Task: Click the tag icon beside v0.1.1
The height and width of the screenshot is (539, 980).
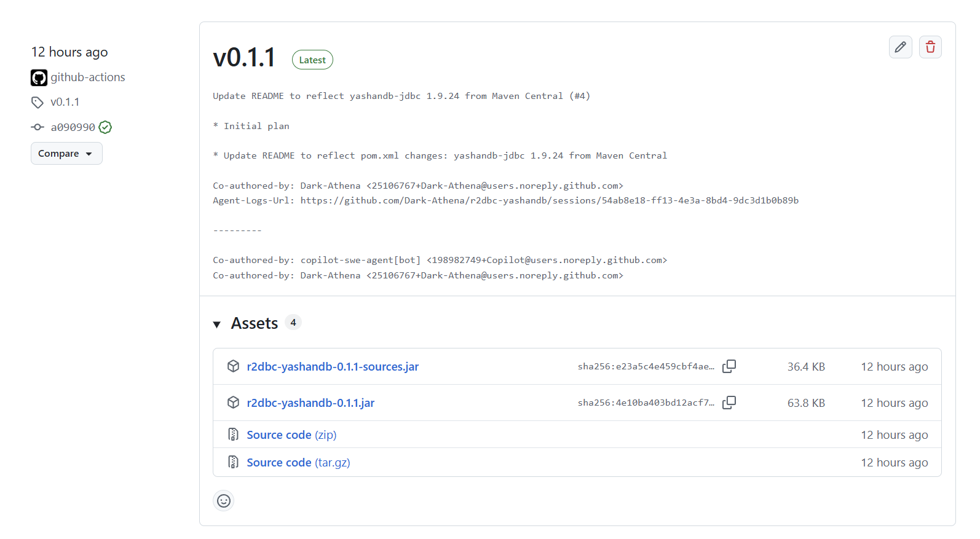Action: tap(38, 102)
